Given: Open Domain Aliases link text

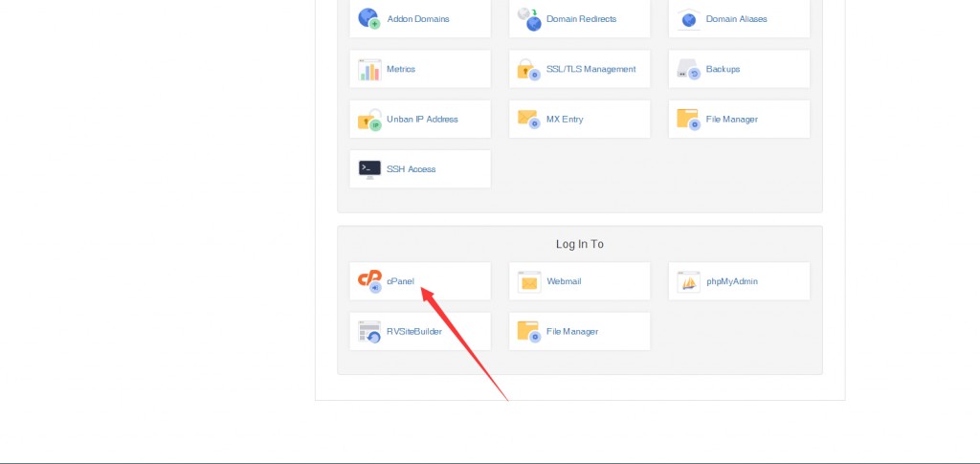Looking at the screenshot, I should tap(736, 19).
